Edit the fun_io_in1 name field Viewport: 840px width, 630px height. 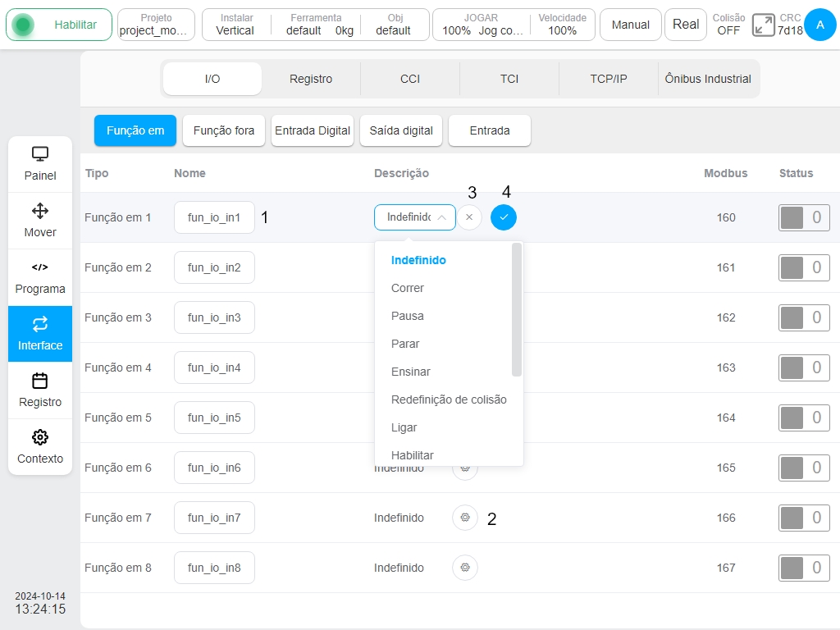point(214,217)
